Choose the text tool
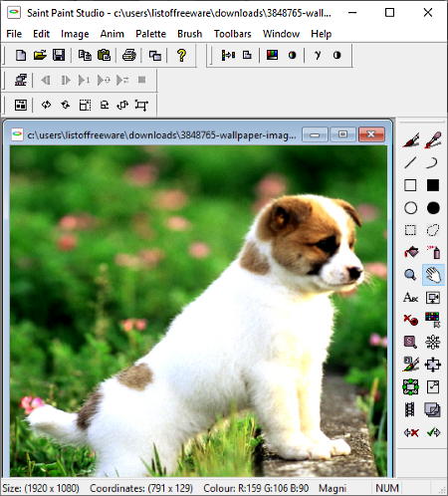The width and height of the screenshot is (448, 496). point(411,298)
